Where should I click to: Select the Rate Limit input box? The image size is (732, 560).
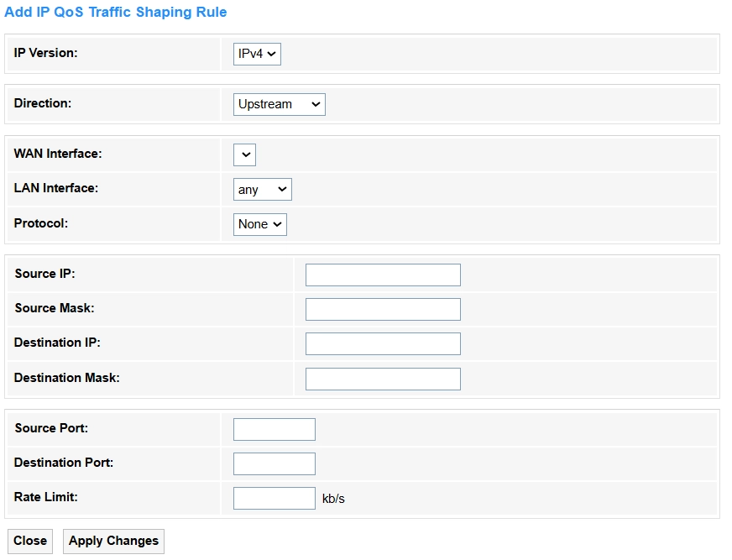274,498
